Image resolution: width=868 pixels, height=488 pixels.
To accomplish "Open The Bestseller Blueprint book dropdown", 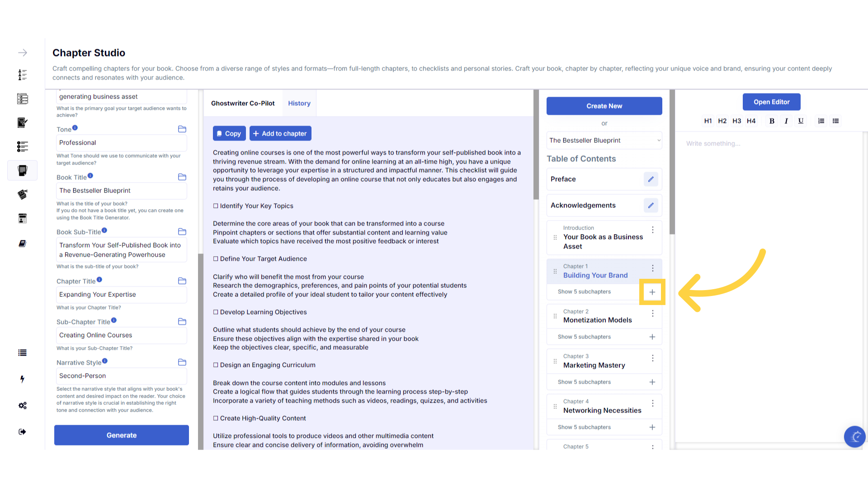I will click(604, 141).
